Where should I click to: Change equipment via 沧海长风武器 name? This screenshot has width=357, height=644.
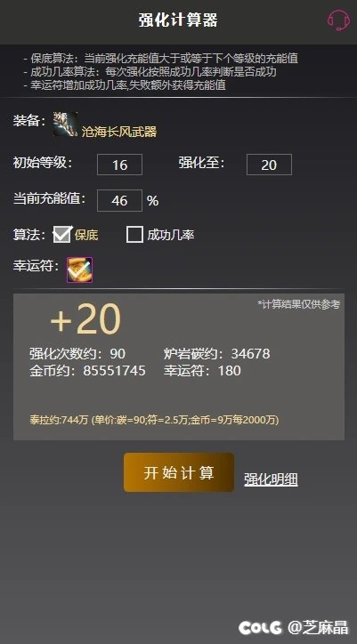(x=119, y=132)
